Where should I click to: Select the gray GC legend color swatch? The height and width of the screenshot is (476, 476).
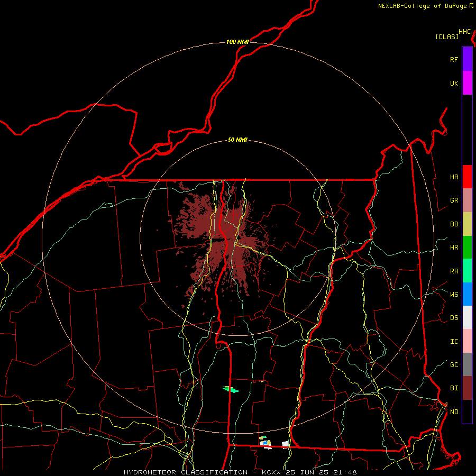tap(467, 364)
